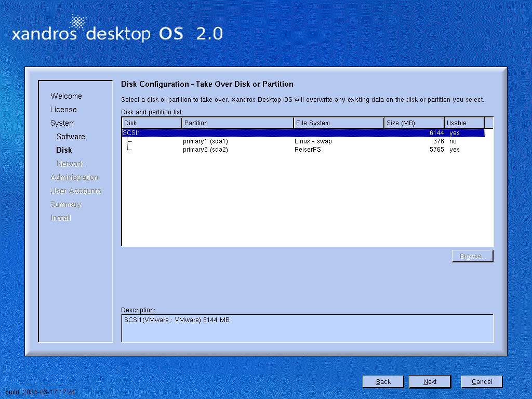Open the Welcome step in sidebar
This screenshot has height=399, width=532.
(x=66, y=96)
